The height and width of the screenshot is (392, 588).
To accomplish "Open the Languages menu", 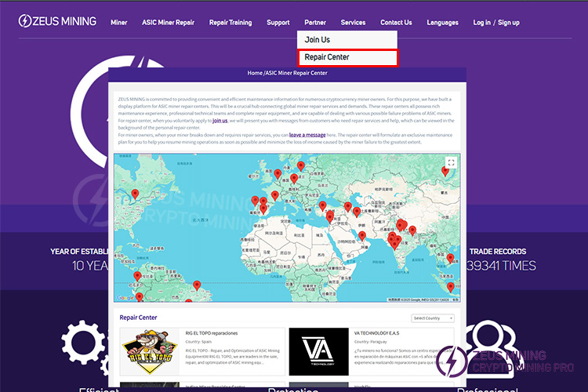I will tap(443, 23).
